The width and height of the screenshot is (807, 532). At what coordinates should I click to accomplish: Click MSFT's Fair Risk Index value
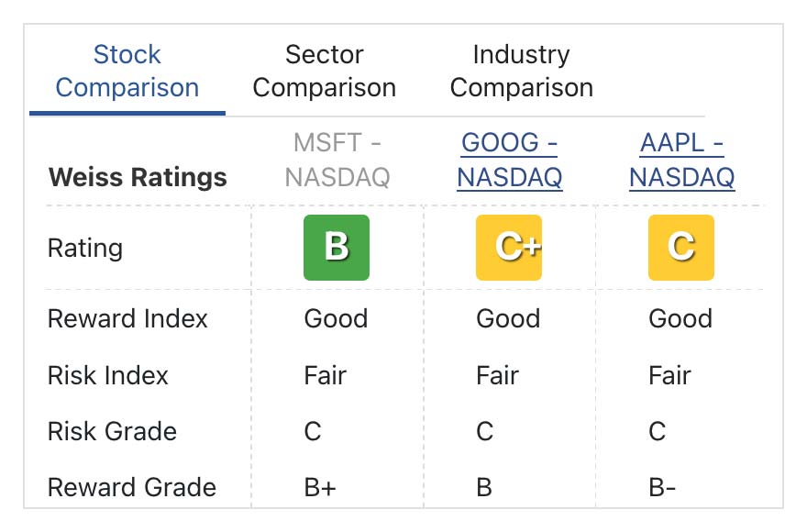326,375
